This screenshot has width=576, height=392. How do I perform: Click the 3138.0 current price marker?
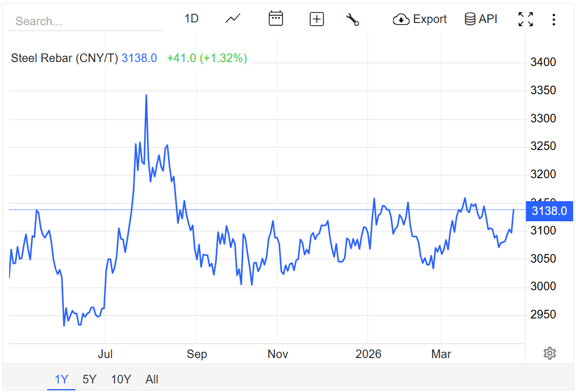tap(548, 211)
